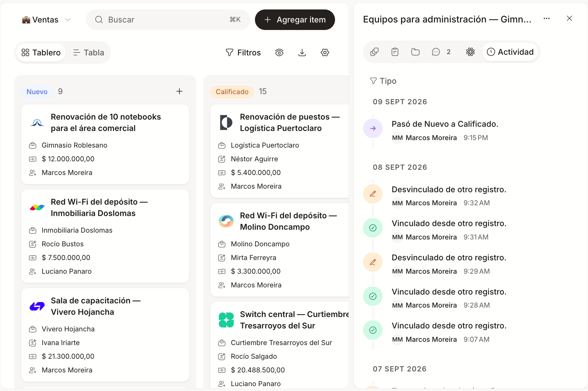
Task: Open the linked records tab icon
Action: pyautogui.click(x=374, y=52)
